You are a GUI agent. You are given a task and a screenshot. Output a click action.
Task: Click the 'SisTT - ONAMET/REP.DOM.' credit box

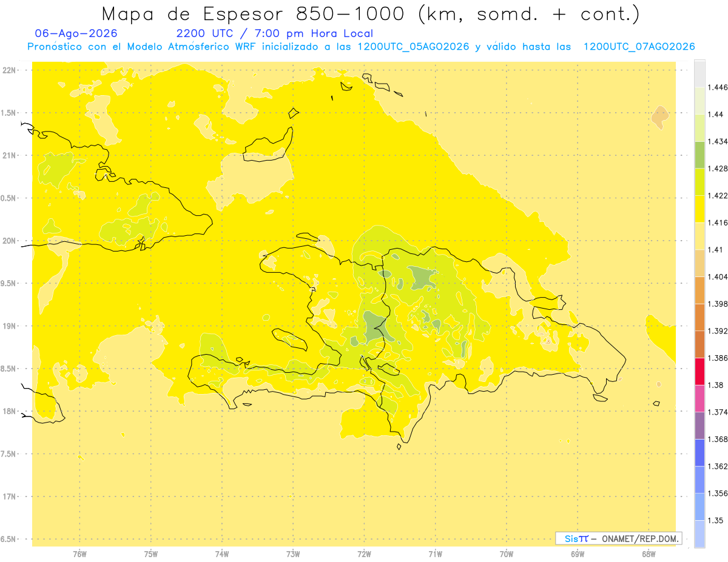619,538
